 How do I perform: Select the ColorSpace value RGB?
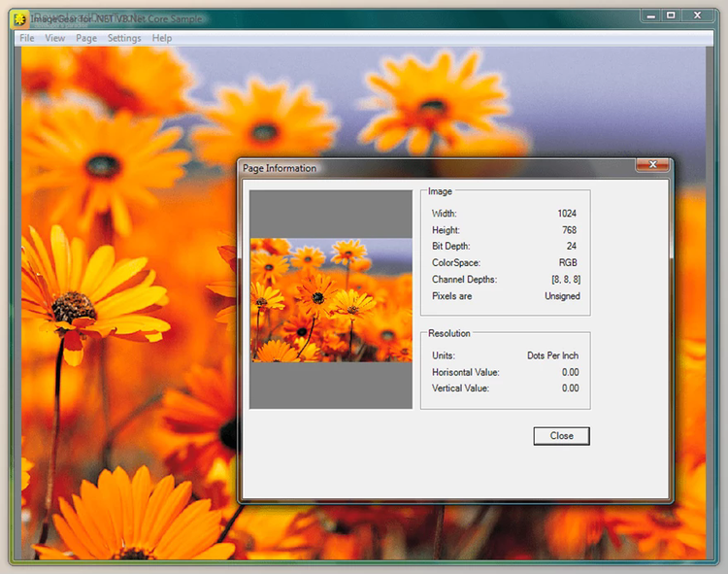(568, 263)
